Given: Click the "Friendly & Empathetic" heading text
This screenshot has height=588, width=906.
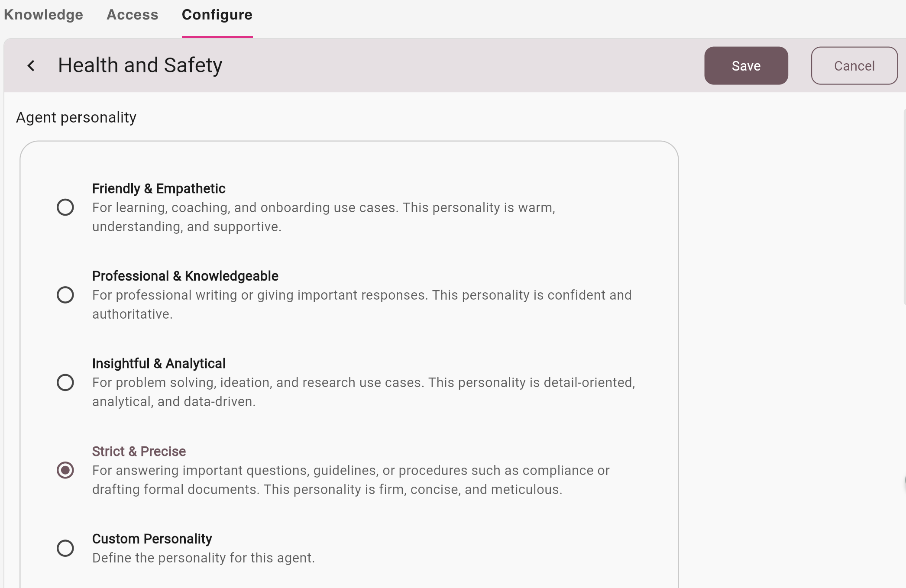Looking at the screenshot, I should (159, 189).
